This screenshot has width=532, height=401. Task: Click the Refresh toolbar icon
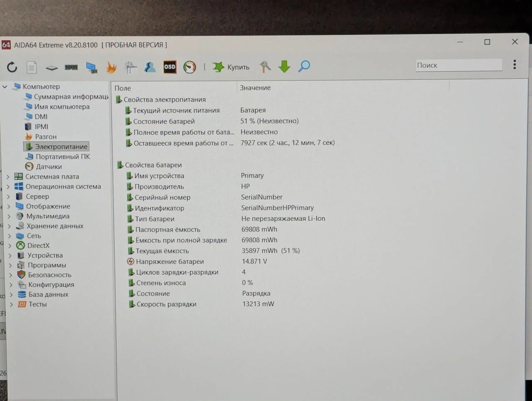click(12, 67)
